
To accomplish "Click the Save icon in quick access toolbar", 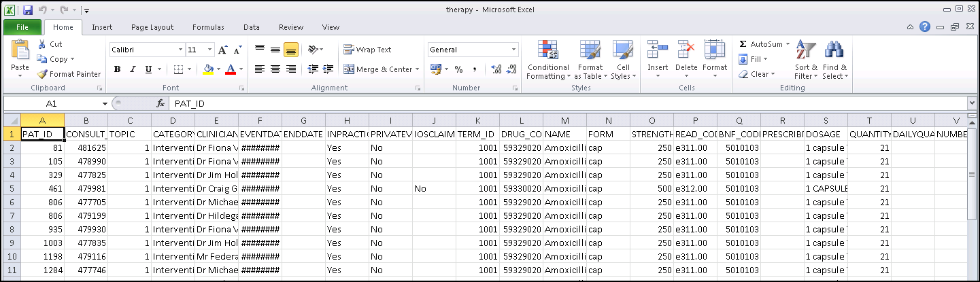I will point(28,10).
